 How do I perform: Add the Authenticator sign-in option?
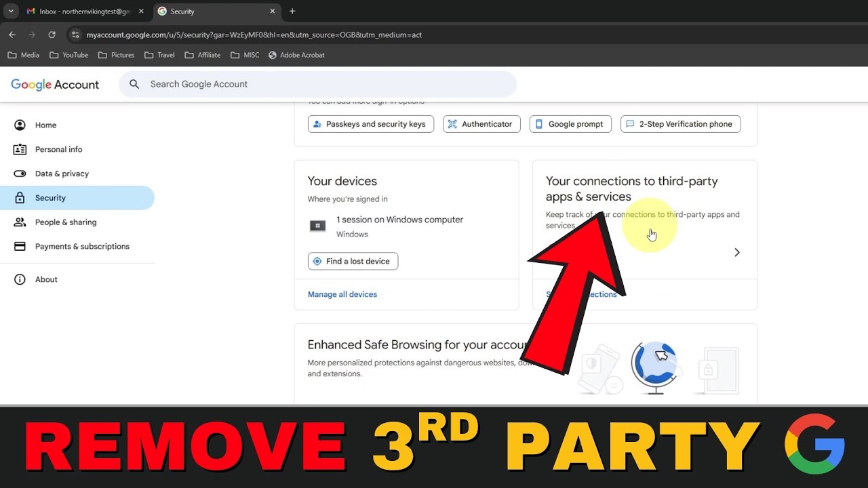click(481, 124)
